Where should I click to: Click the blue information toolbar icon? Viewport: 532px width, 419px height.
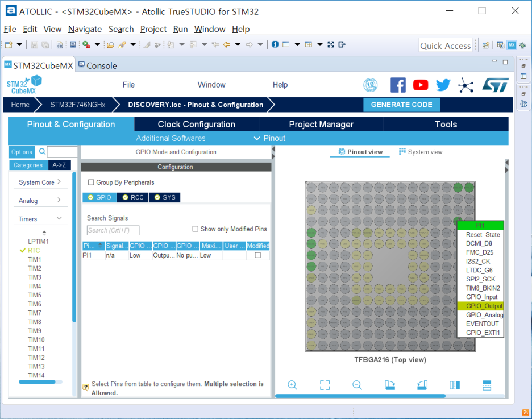[x=275, y=44]
